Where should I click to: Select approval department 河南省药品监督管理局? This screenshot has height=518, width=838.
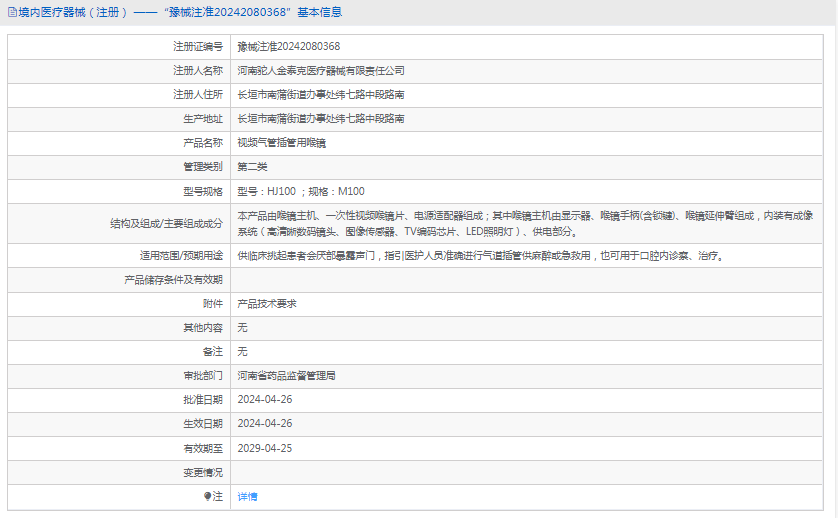pos(286,376)
